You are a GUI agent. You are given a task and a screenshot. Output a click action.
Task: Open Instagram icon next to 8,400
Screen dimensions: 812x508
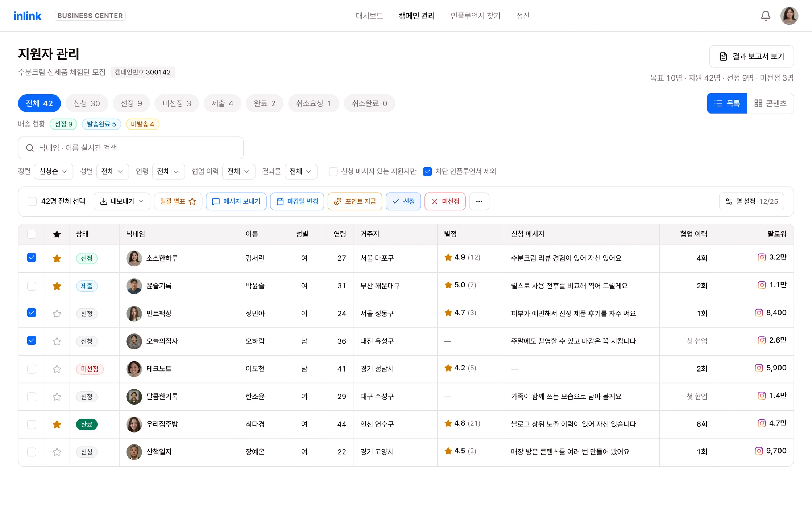759,312
